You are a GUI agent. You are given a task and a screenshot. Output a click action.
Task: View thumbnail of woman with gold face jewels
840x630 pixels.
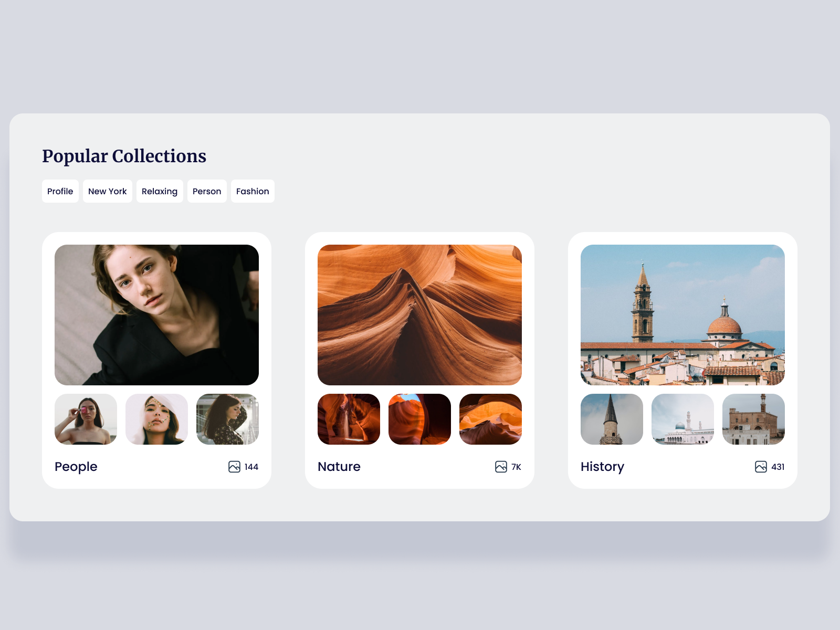click(156, 419)
